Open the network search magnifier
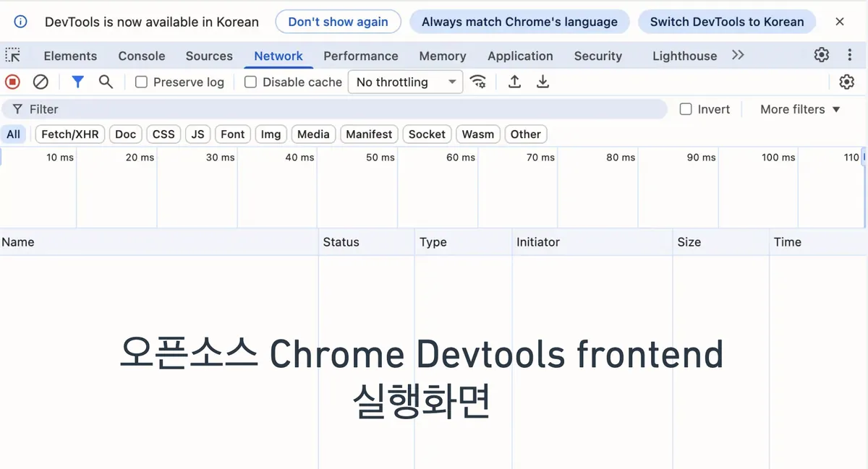868x469 pixels. [106, 82]
